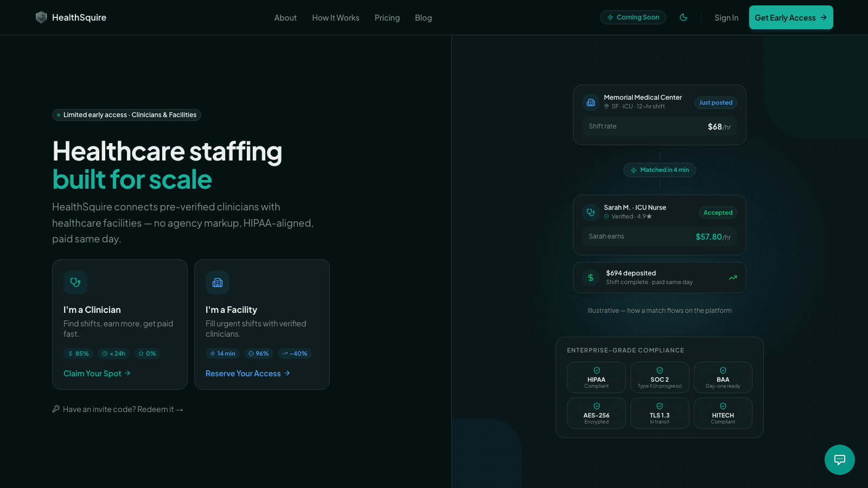Select the I'm a Facility card heading
Viewport: 868px width, 488px height.
pyautogui.click(x=231, y=310)
